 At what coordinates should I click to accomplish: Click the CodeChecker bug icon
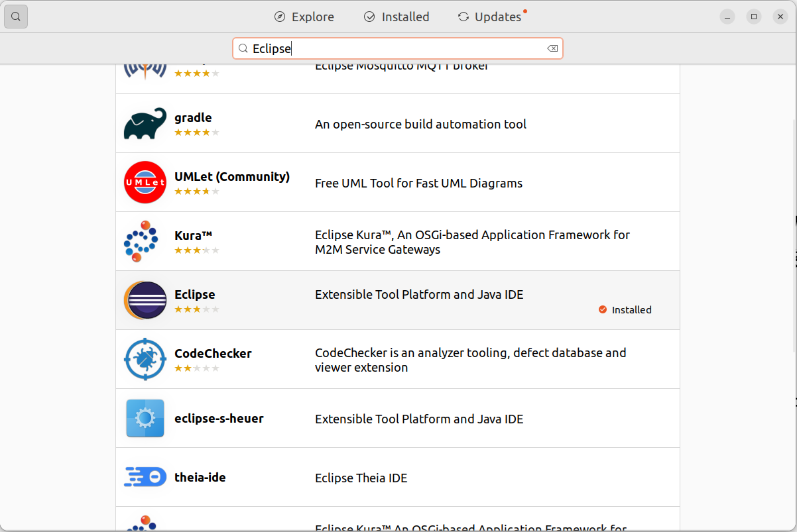pos(145,359)
